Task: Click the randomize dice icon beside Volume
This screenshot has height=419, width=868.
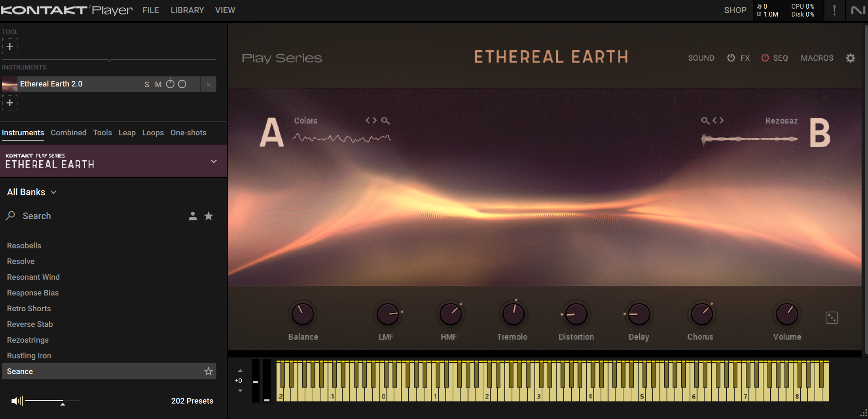Action: pos(831,318)
